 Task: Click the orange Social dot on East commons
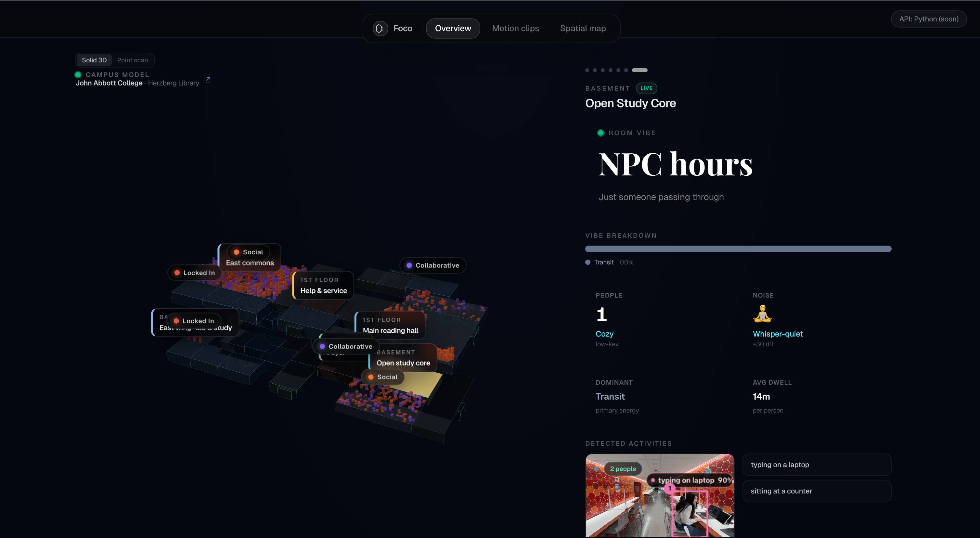point(236,252)
